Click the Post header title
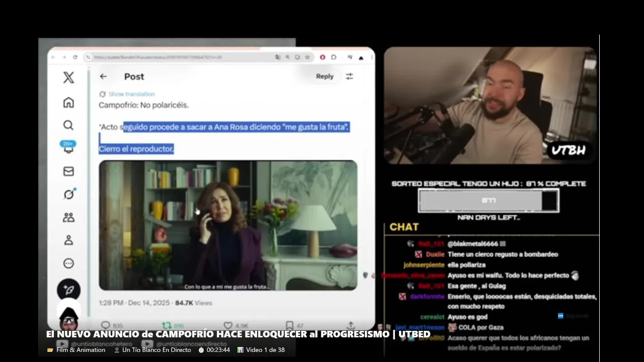 [134, 76]
